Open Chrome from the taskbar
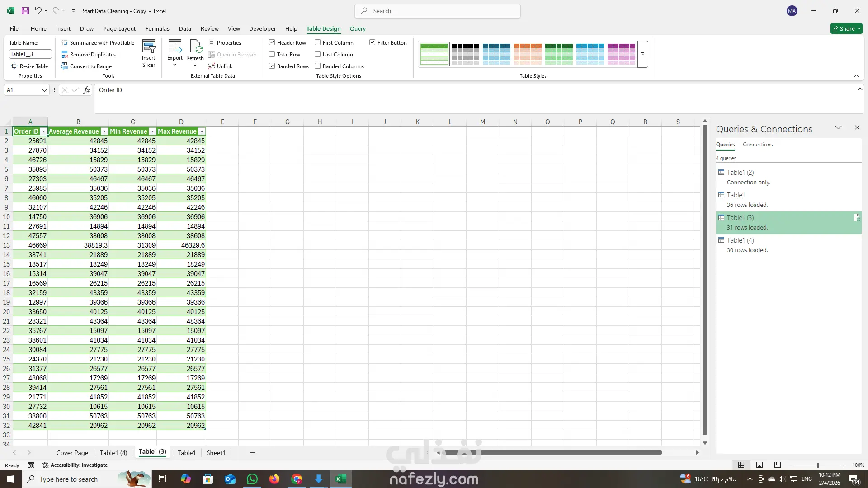Image resolution: width=868 pixels, height=488 pixels. click(297, 479)
